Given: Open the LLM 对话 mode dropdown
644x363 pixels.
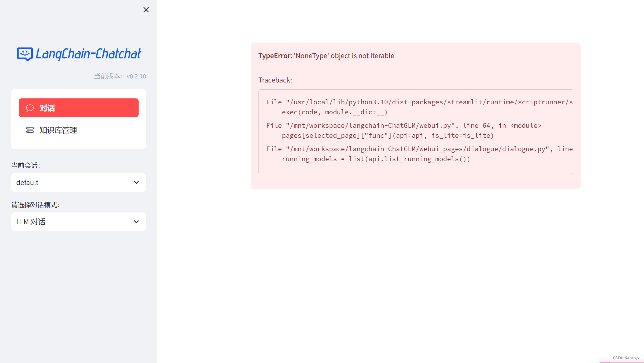Looking at the screenshot, I should point(79,222).
